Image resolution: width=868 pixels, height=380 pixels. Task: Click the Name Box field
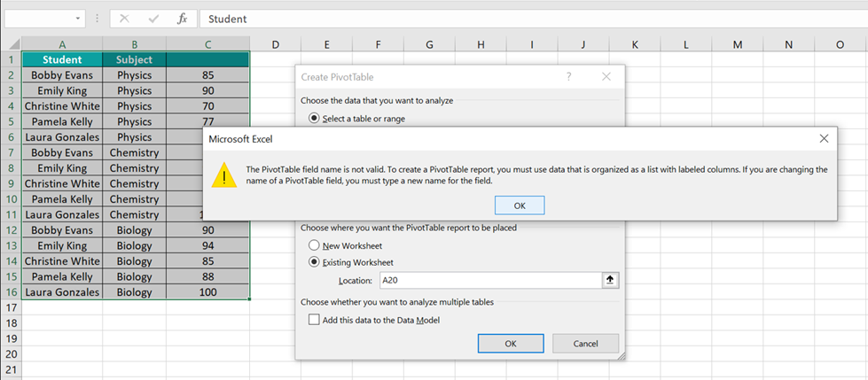tap(37, 19)
